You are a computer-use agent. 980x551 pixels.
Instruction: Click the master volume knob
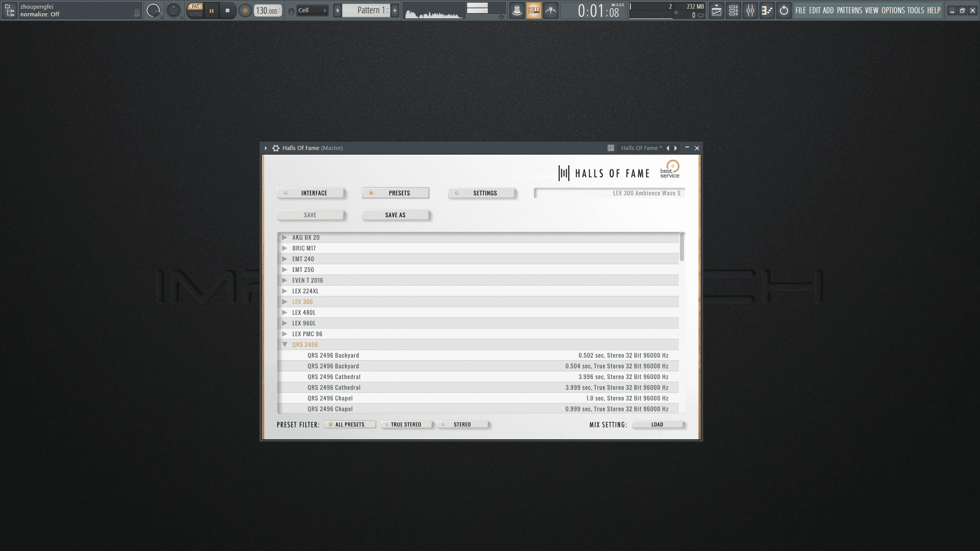tap(153, 10)
